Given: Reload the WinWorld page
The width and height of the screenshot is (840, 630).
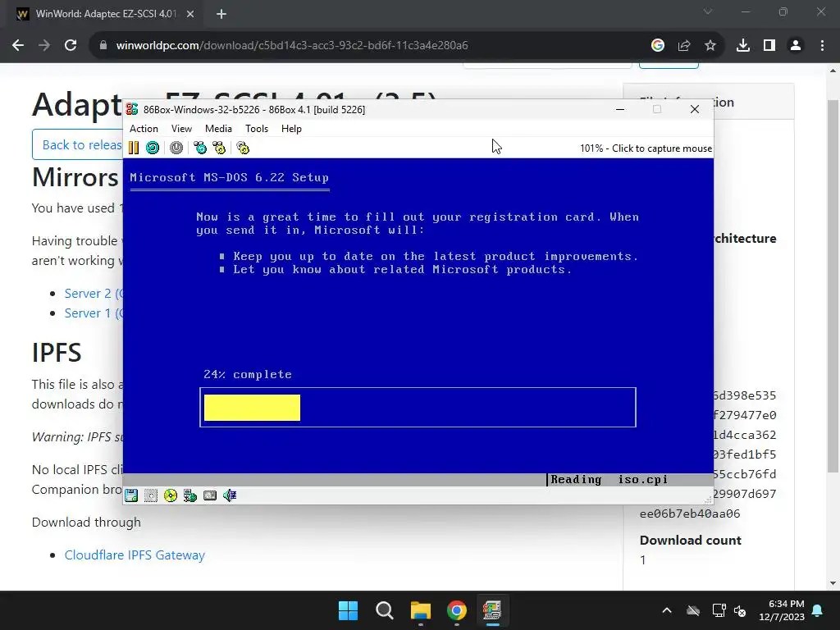Looking at the screenshot, I should click(x=71, y=46).
